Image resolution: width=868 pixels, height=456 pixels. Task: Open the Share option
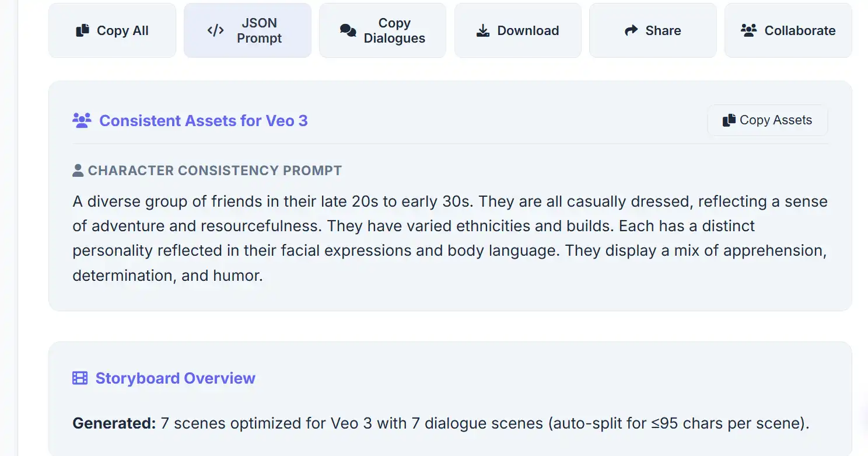tap(652, 30)
